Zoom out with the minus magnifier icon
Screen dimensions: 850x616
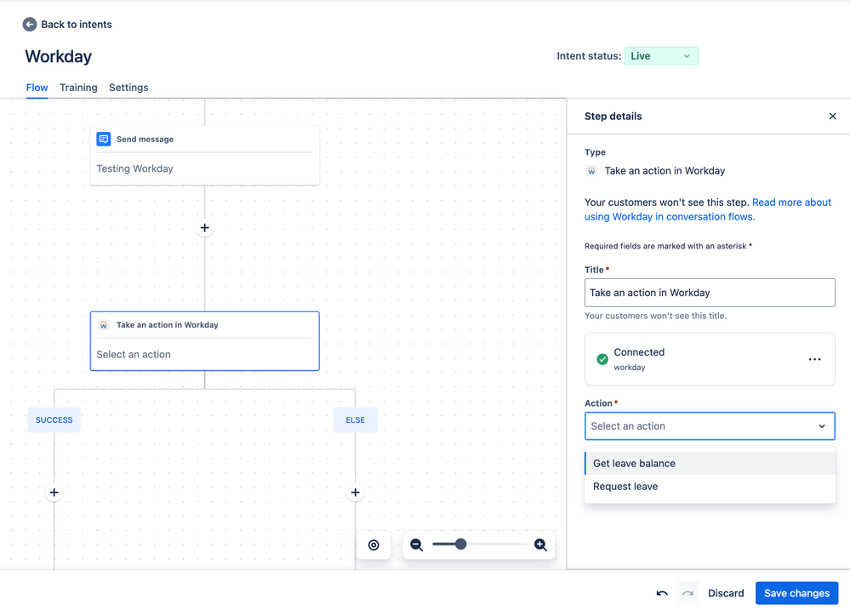[x=416, y=545]
